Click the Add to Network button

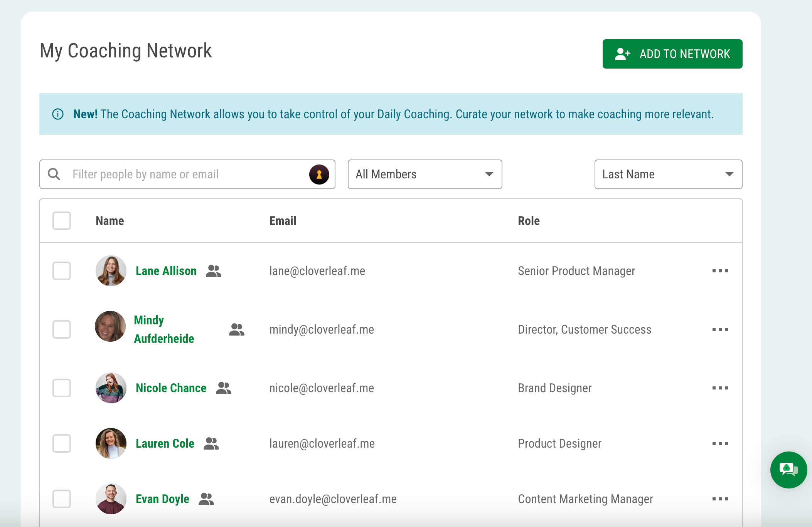point(672,54)
